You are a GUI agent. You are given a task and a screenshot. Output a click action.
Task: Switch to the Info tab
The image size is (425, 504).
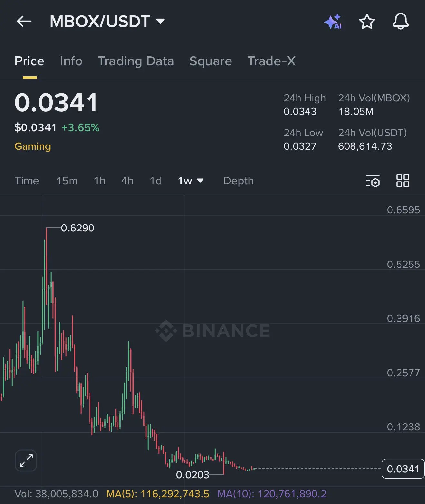[x=71, y=61]
